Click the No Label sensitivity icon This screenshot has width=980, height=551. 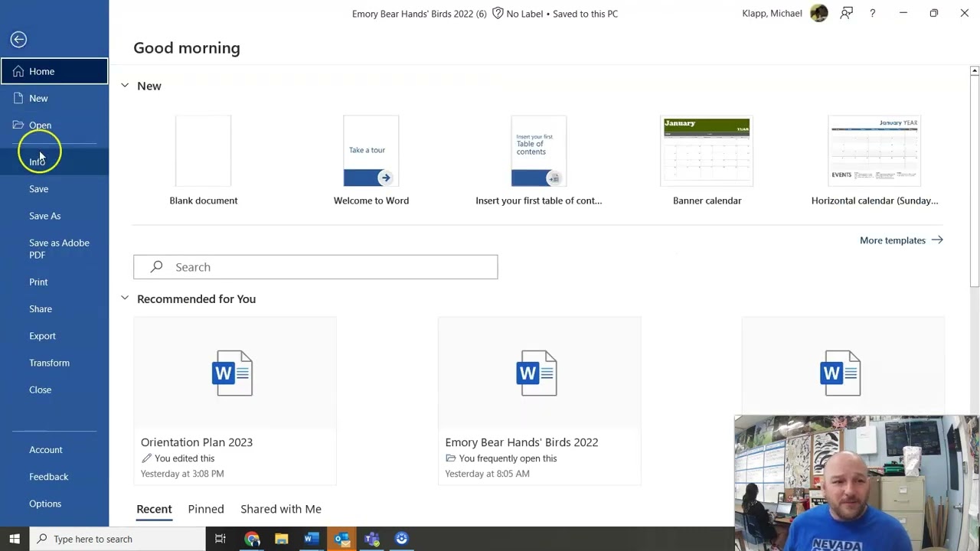pos(498,13)
